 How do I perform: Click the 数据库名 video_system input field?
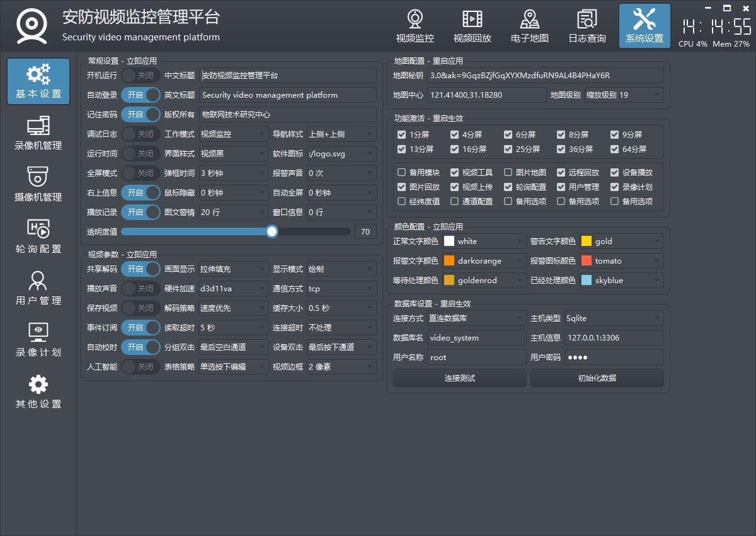[476, 338]
